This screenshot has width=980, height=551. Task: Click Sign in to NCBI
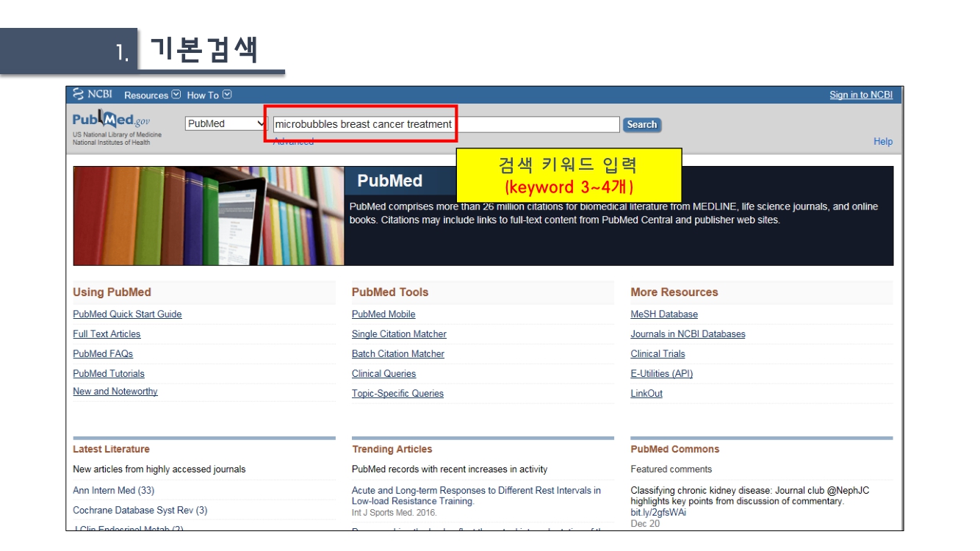(861, 95)
